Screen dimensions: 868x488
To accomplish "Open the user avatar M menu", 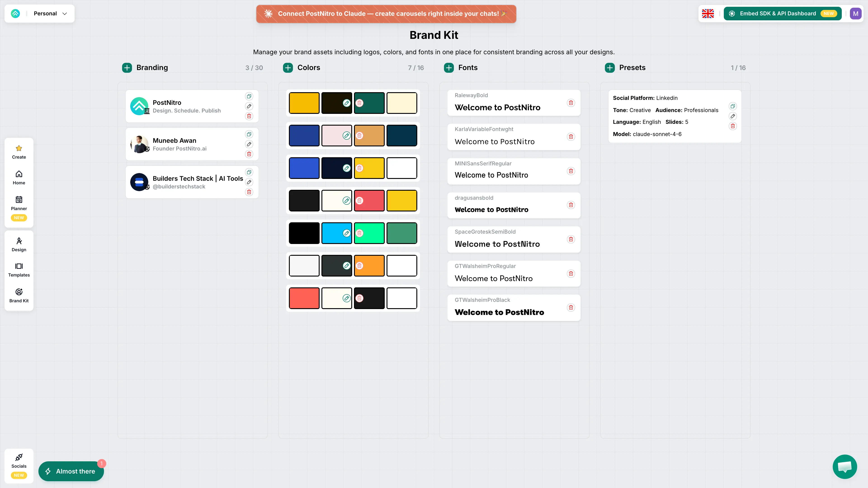I will 856,14.
